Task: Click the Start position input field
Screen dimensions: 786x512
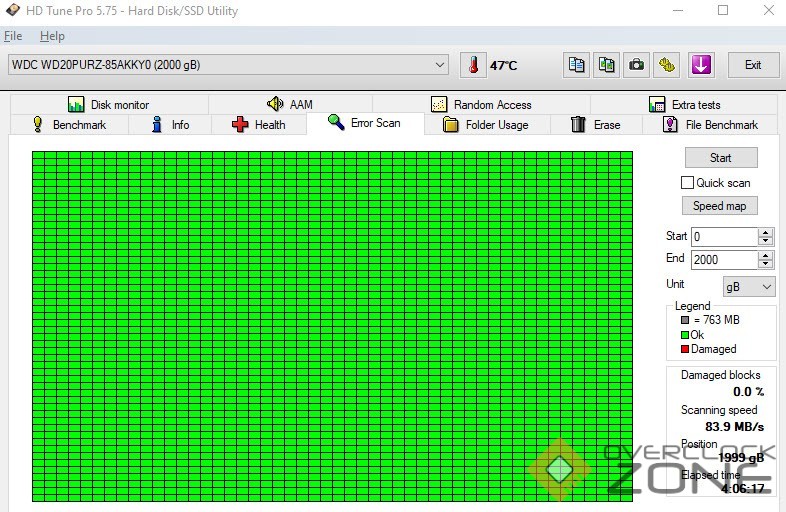Action: (724, 237)
